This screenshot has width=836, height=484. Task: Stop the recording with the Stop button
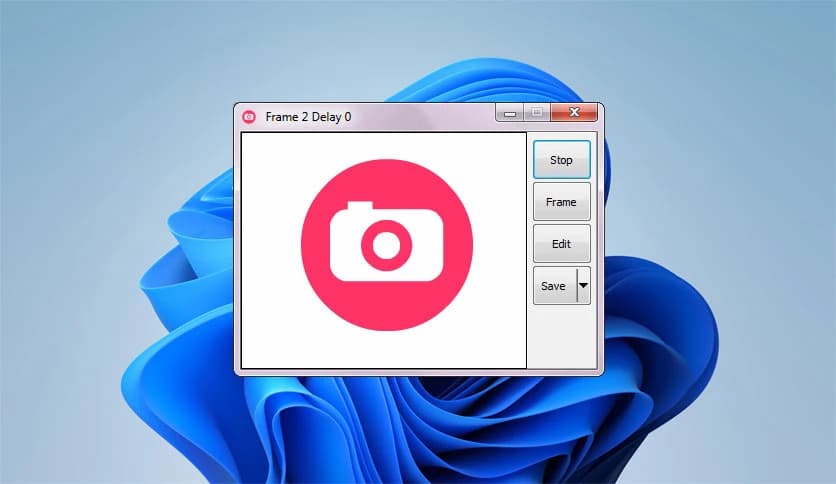coord(561,159)
